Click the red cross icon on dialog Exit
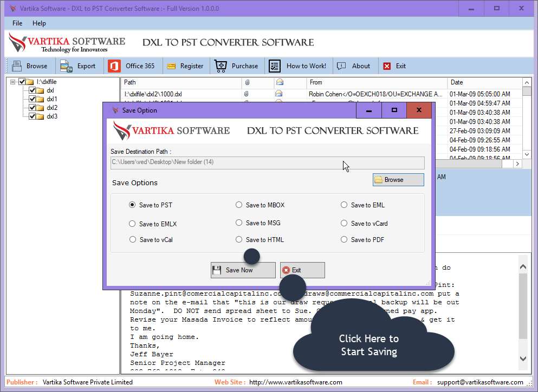The height and width of the screenshot is (392, 538). (286, 270)
